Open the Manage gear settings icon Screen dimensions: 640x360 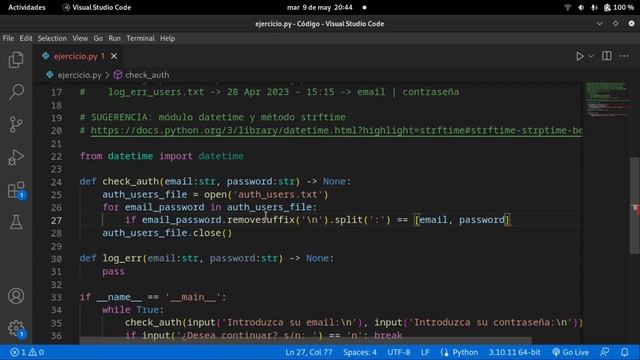(16, 328)
